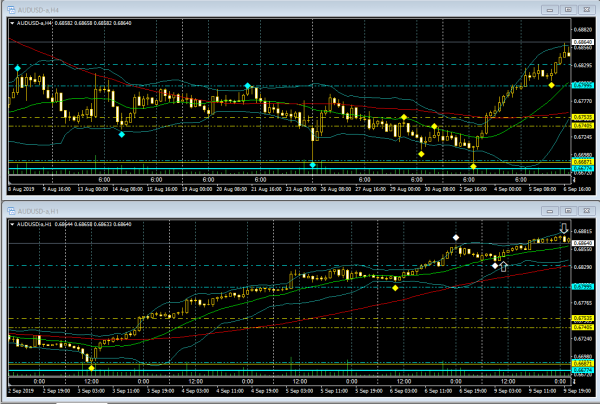The height and width of the screenshot is (404, 600).
Task: Click 0.68815 on the H1 price scale
Action: point(583,231)
